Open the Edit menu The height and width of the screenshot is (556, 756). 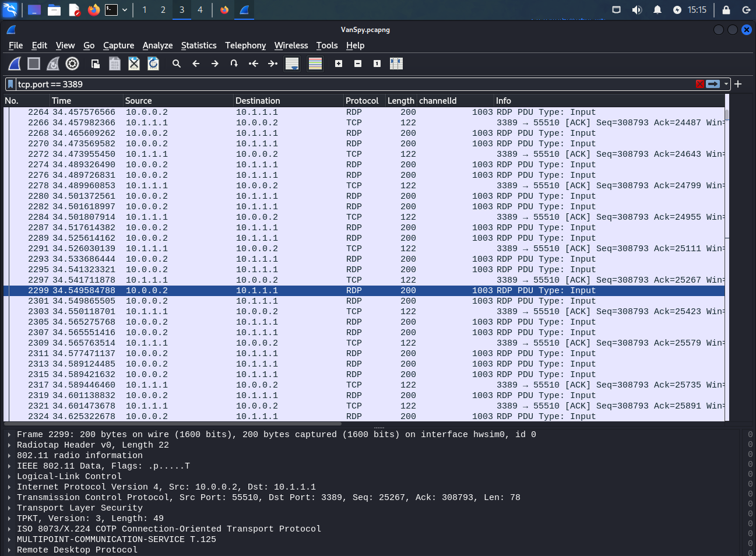point(40,45)
